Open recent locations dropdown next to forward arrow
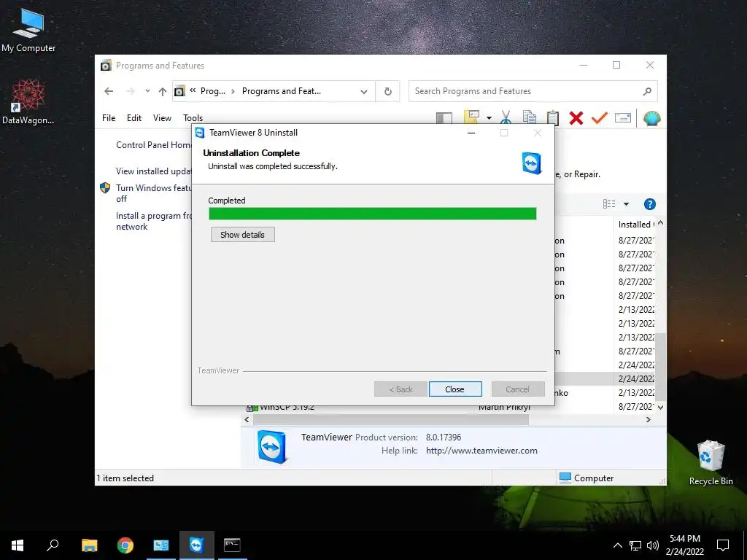The height and width of the screenshot is (560, 747). [x=147, y=91]
